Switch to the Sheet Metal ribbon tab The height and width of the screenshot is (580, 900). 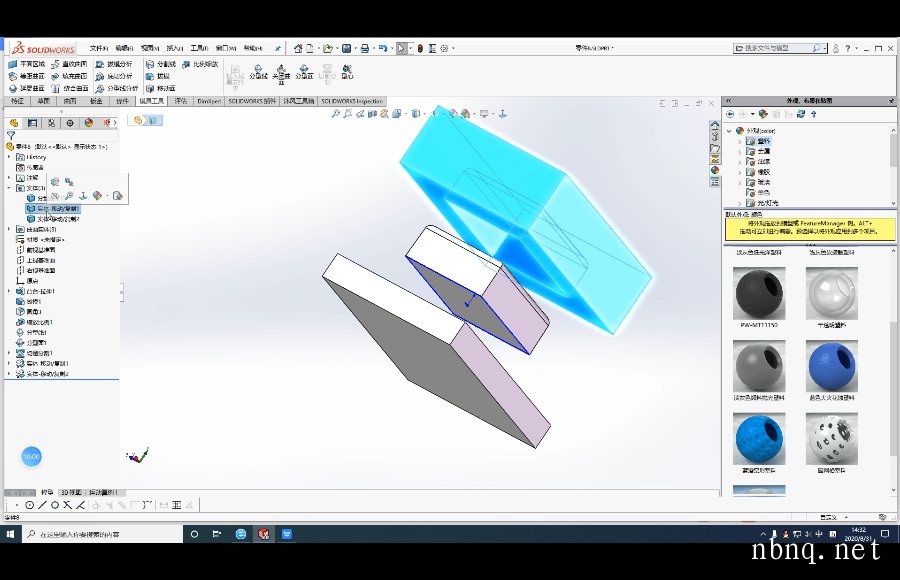96,101
